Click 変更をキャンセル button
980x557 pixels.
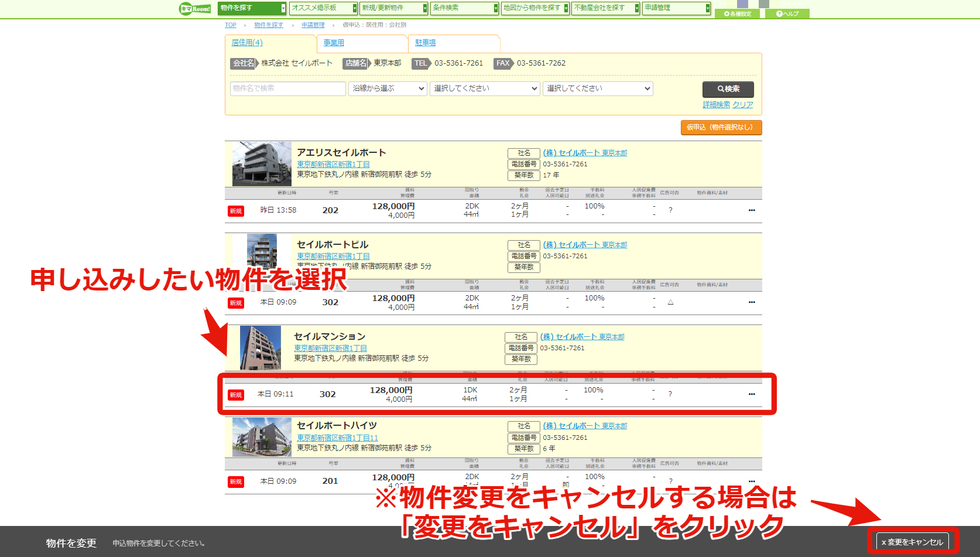point(912,542)
